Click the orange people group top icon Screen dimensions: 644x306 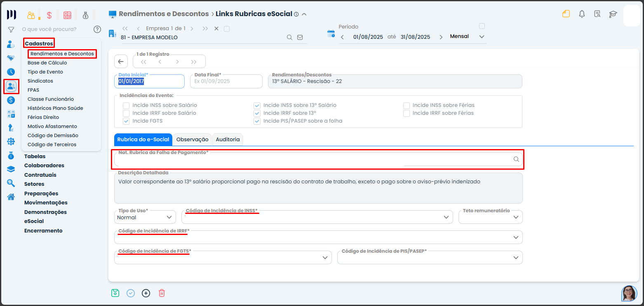[x=31, y=16]
